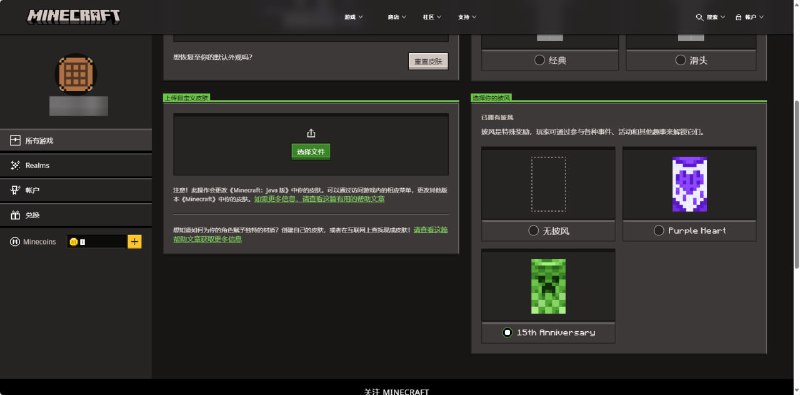This screenshot has height=395, width=800.
Task: Open the help article link under the upload note
Action: (x=319, y=199)
